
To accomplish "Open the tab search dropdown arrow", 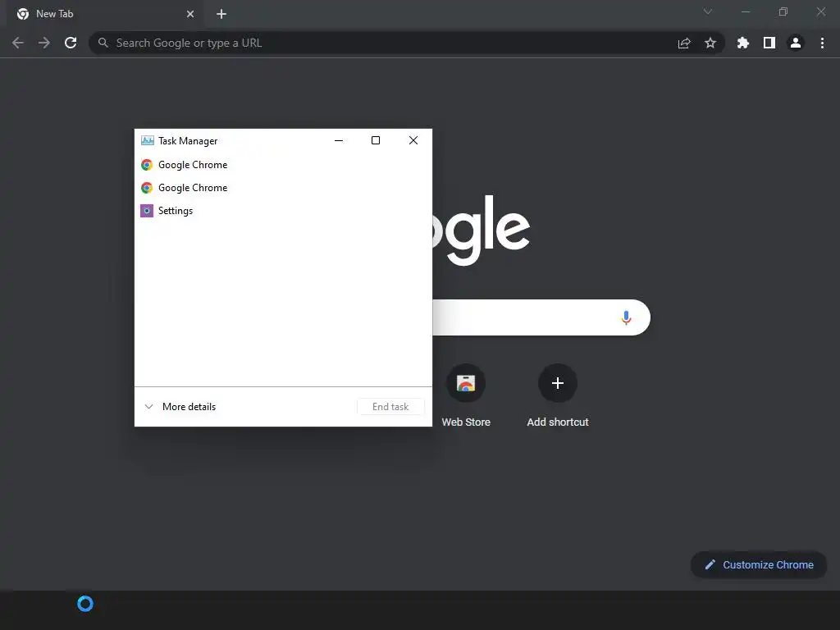I will click(707, 11).
